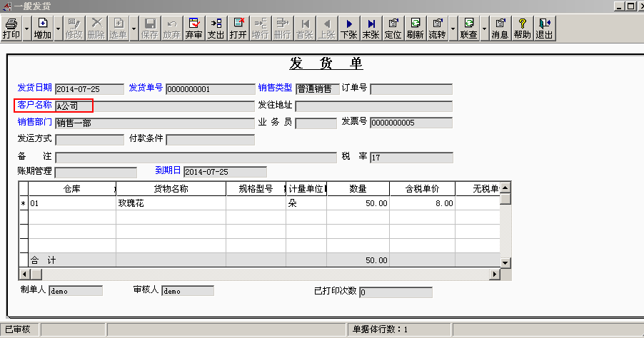Click the 规格型号 column header
Screen dimensions: 644x338
[x=256, y=189]
